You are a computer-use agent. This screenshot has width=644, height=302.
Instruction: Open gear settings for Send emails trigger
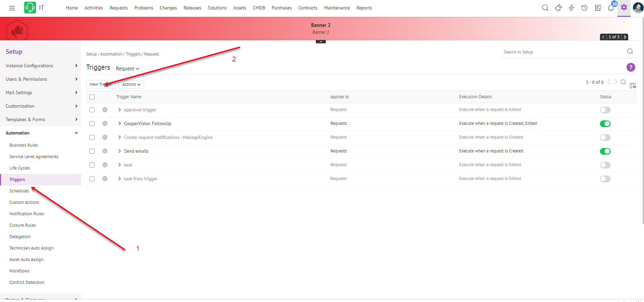tap(105, 151)
